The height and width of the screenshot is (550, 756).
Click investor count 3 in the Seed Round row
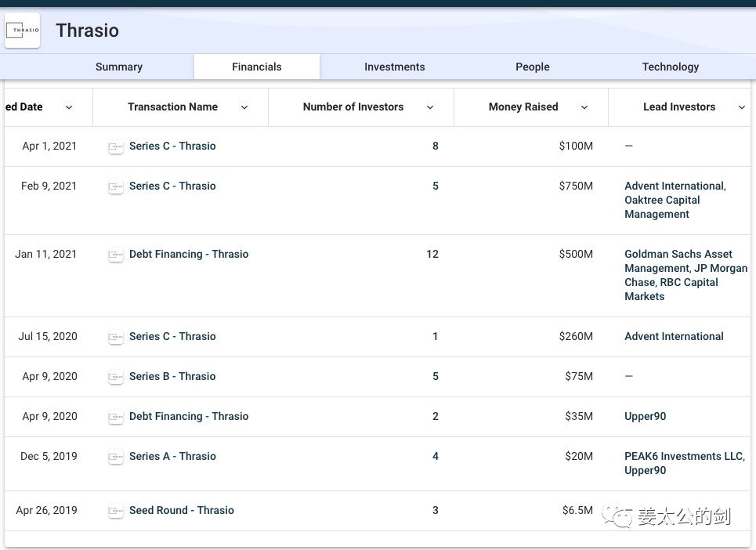click(436, 511)
